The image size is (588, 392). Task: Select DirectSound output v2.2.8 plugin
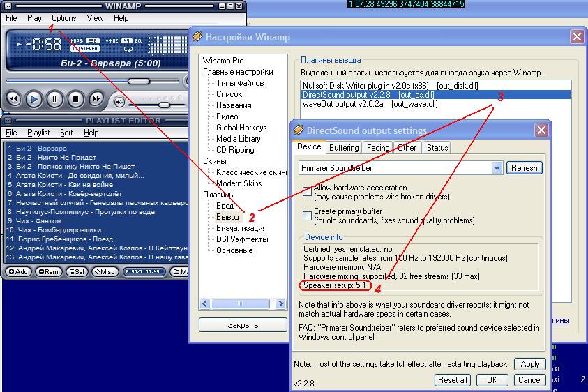(x=436, y=95)
